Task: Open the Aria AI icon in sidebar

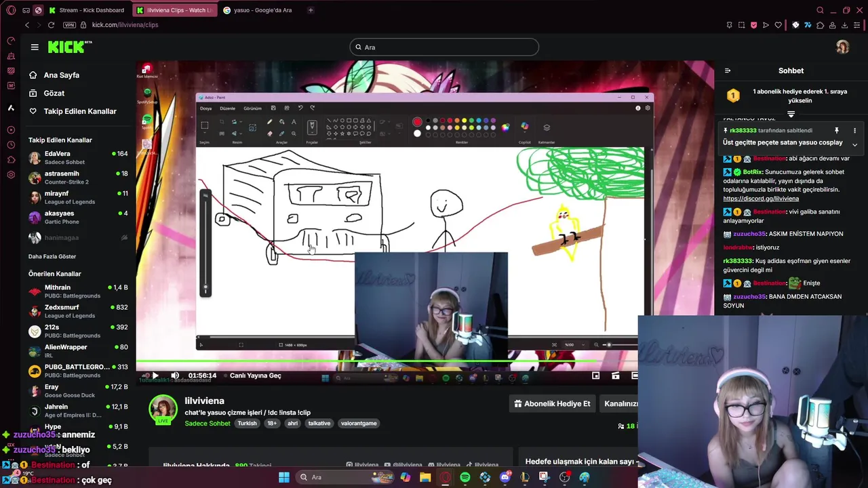Action: coord(11,108)
